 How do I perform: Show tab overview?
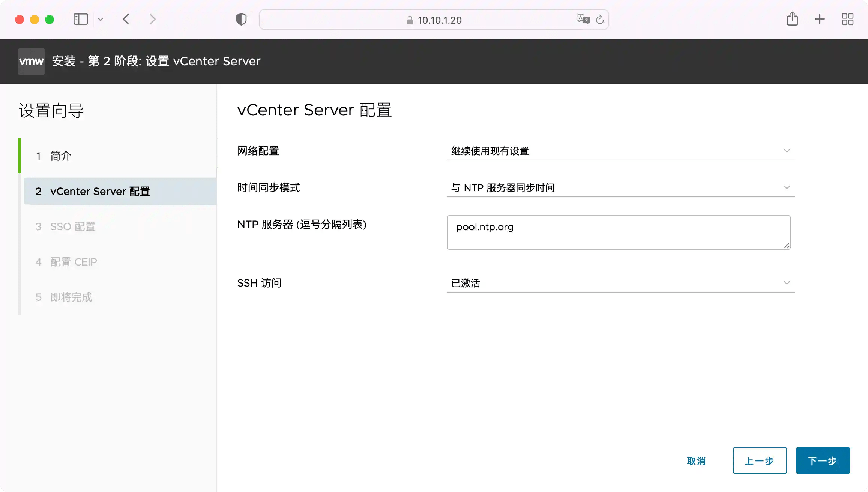(847, 19)
